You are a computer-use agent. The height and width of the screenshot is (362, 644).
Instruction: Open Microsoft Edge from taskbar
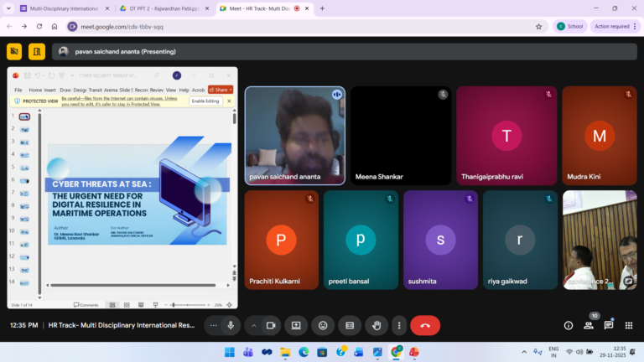pos(304,352)
